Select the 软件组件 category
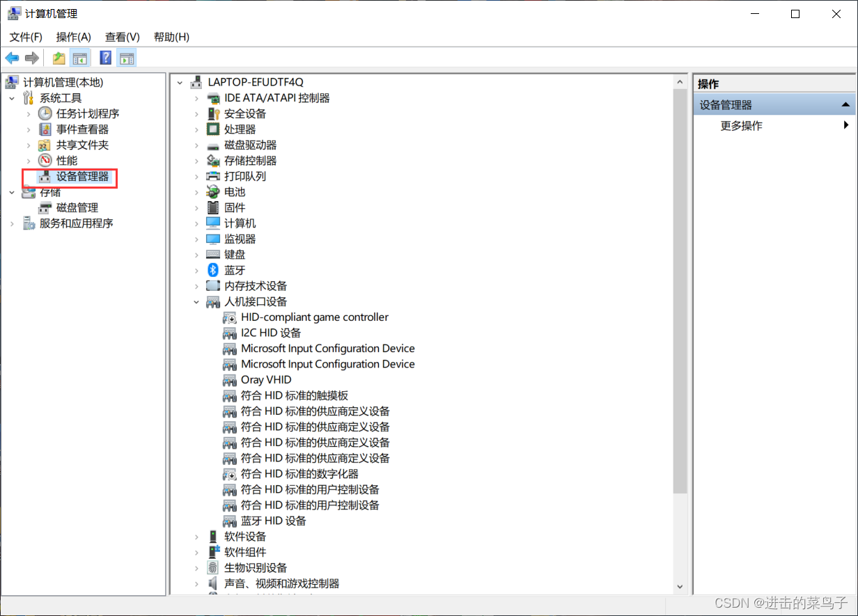The image size is (858, 616). pyautogui.click(x=245, y=552)
